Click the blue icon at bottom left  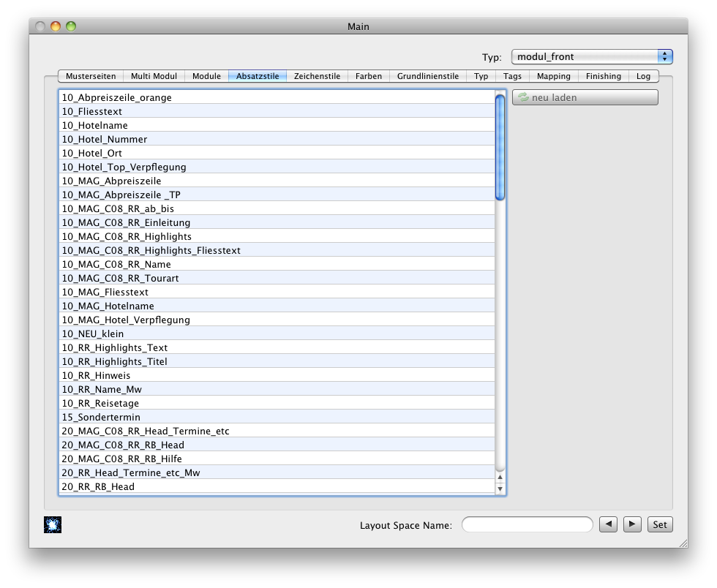point(53,524)
